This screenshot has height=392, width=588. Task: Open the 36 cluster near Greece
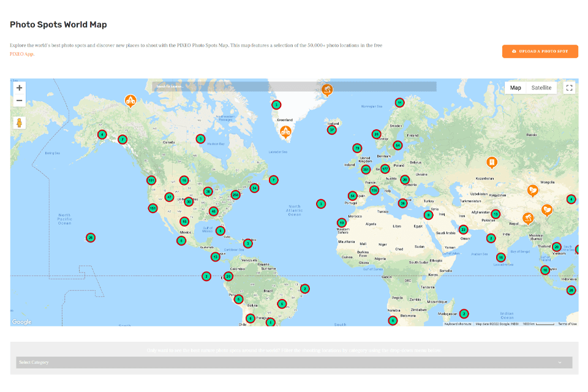click(x=403, y=203)
